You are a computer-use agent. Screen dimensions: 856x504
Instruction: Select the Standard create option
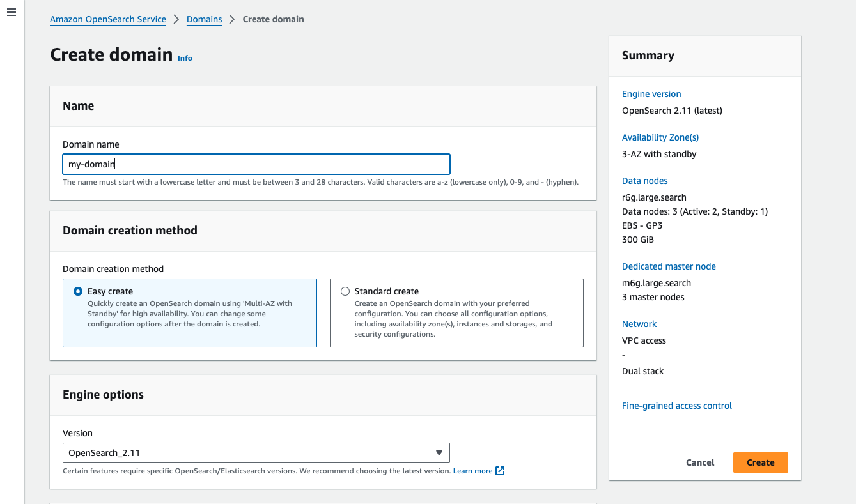pos(345,291)
